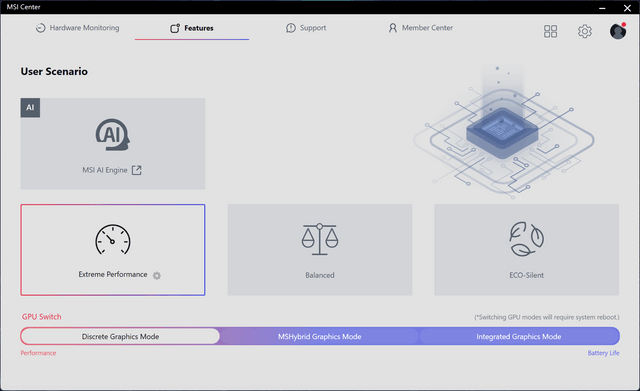The height and width of the screenshot is (391, 640).
Task: Minimize the MSI Center window
Action: coord(602,8)
